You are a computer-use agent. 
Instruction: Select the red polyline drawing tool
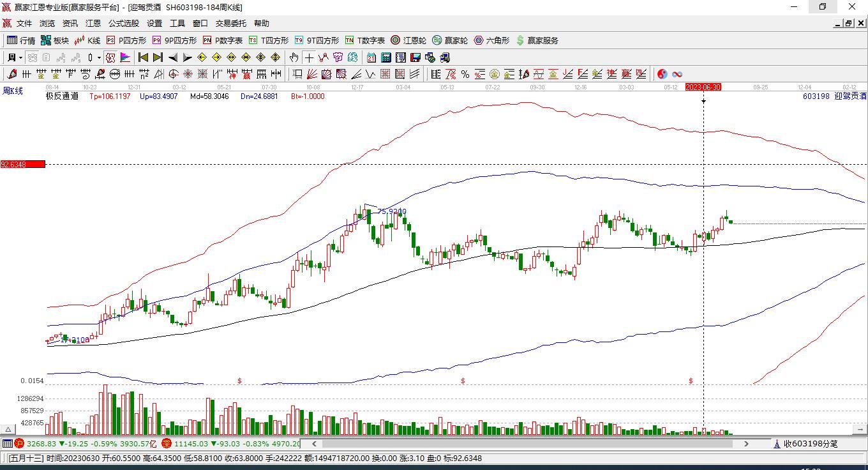[x=324, y=57]
